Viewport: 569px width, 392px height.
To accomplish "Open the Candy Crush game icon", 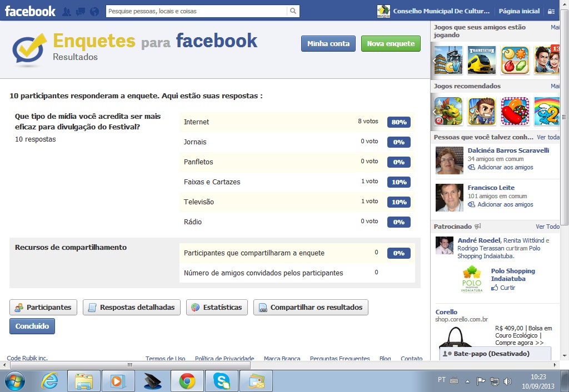I will coord(515,111).
